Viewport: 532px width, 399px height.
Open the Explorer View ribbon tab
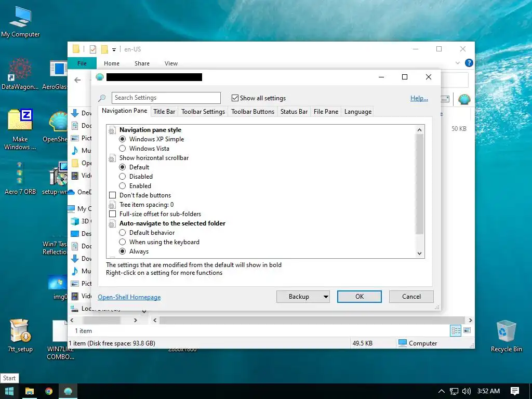(171, 63)
